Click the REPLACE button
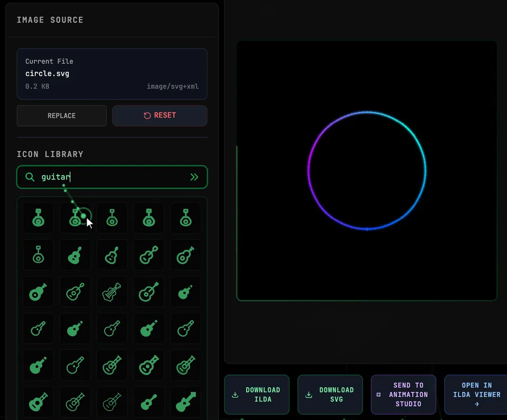 (x=62, y=116)
